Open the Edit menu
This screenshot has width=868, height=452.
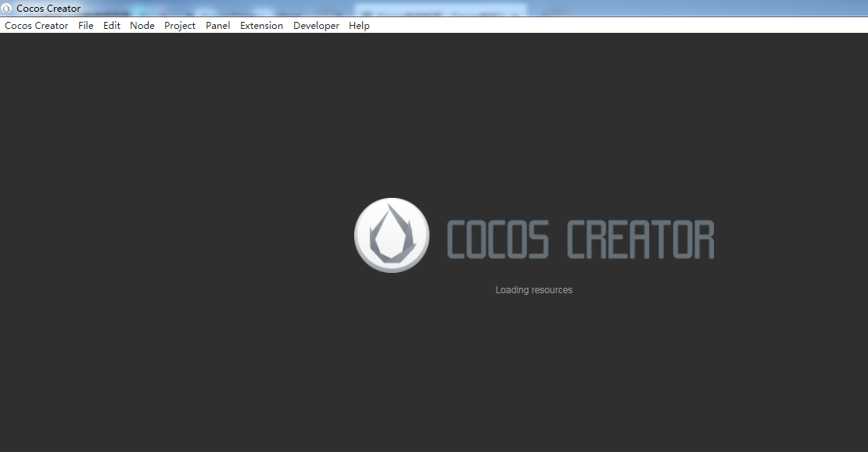coord(112,26)
